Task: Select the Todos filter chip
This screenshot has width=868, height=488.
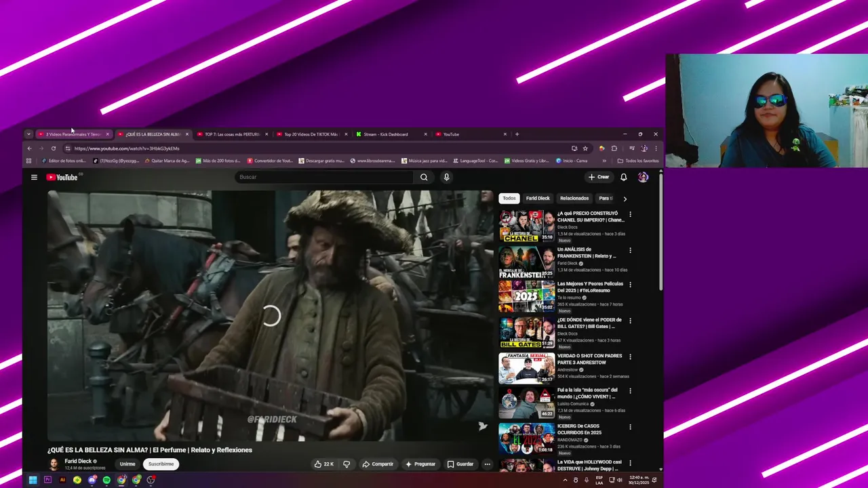Action: pyautogui.click(x=509, y=199)
